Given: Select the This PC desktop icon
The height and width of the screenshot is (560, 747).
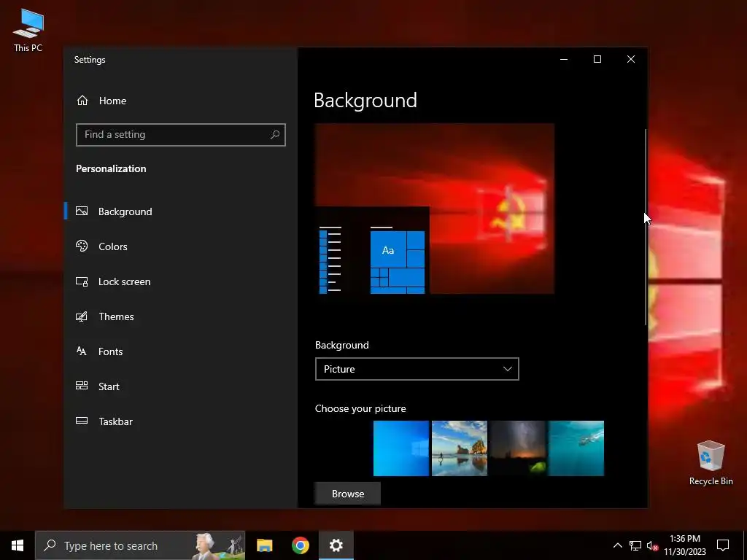Looking at the screenshot, I should [28, 30].
